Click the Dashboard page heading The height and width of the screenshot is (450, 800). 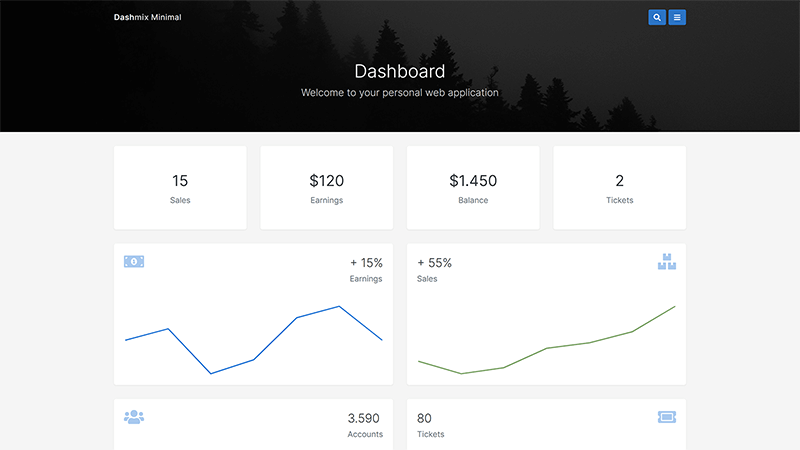click(x=400, y=72)
